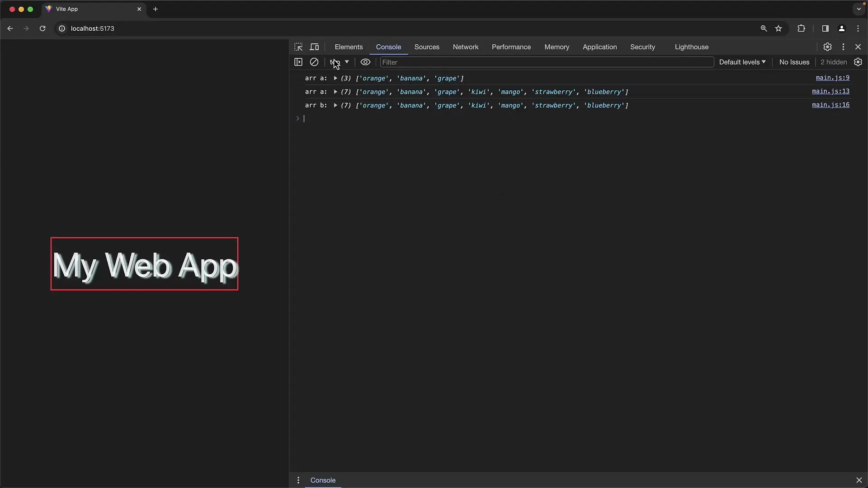Open the drawer three-dot menu
The image size is (868, 488).
[298, 480]
